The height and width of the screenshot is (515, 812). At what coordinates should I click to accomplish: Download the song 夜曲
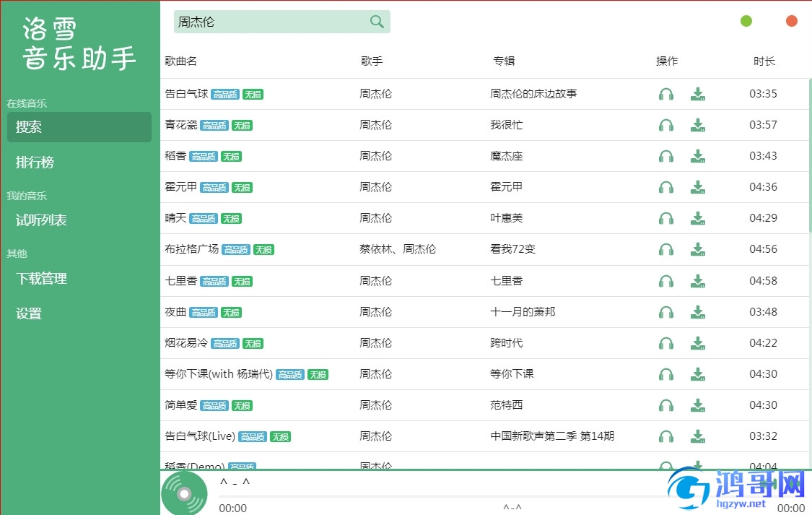(x=697, y=313)
